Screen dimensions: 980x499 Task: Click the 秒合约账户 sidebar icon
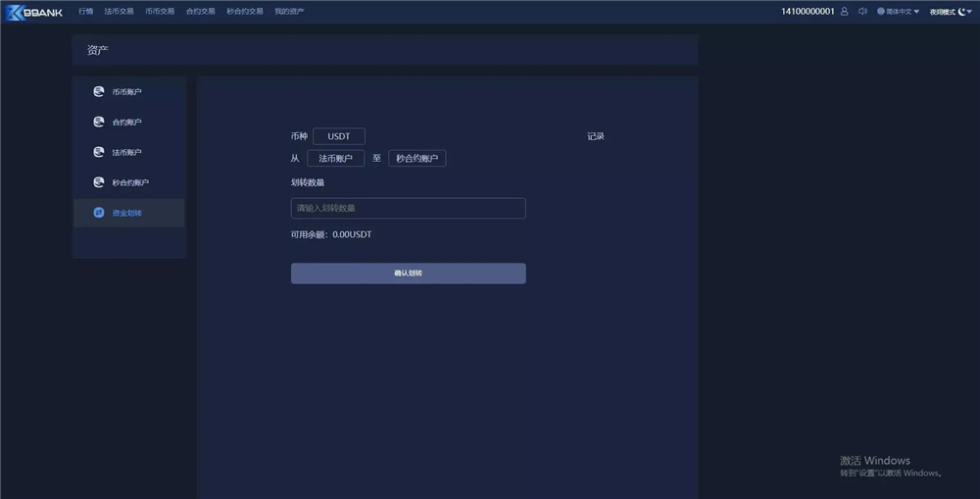click(98, 182)
